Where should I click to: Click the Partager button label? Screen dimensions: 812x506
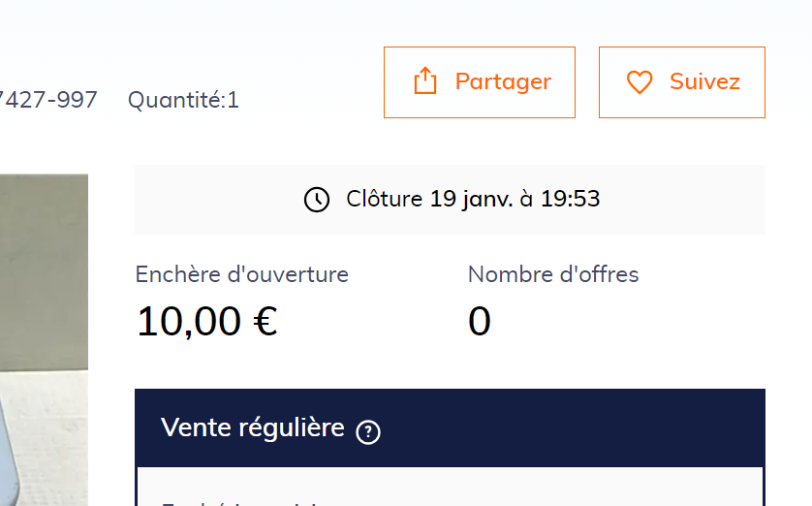click(503, 81)
